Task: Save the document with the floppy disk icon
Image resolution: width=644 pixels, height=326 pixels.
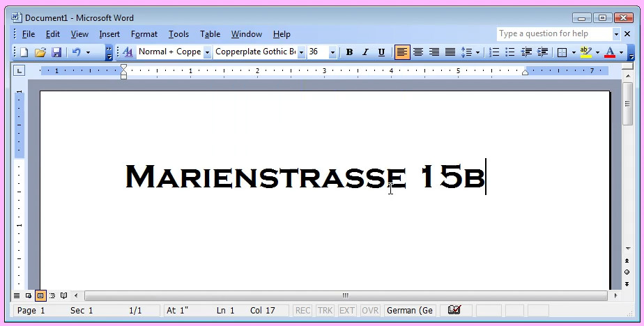Action: click(56, 52)
